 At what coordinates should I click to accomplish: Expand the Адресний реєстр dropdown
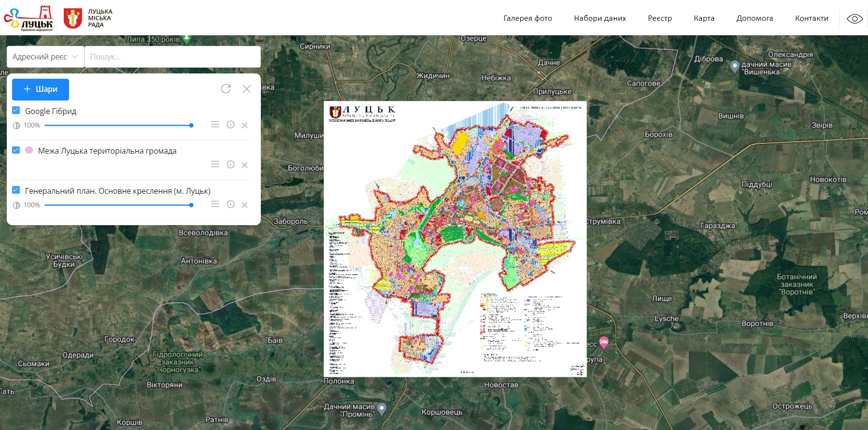(45, 57)
